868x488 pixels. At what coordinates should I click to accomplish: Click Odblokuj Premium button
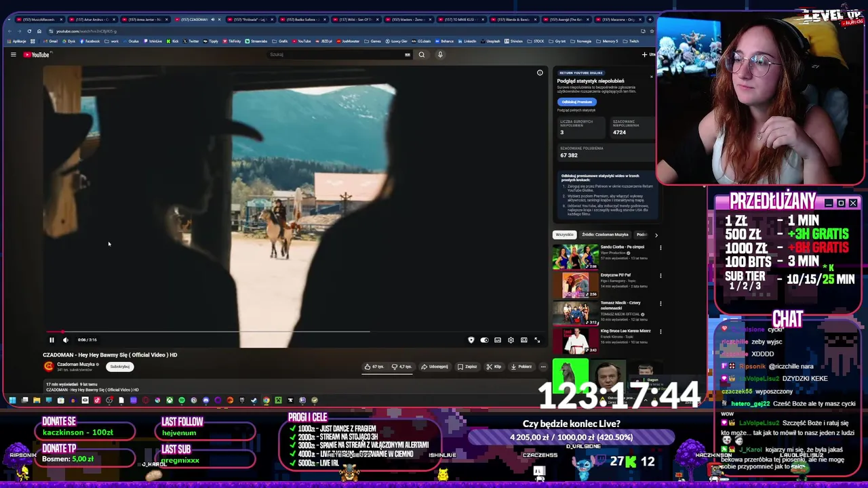pos(577,102)
